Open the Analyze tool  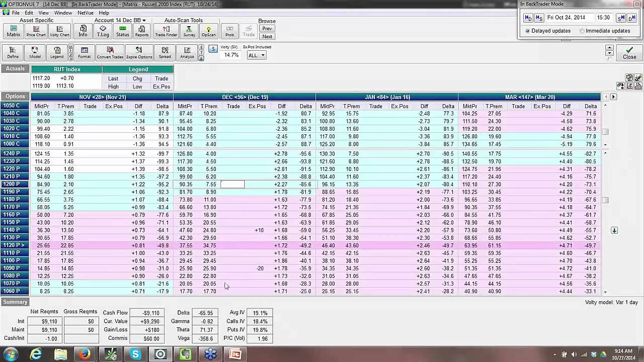pyautogui.click(x=187, y=53)
